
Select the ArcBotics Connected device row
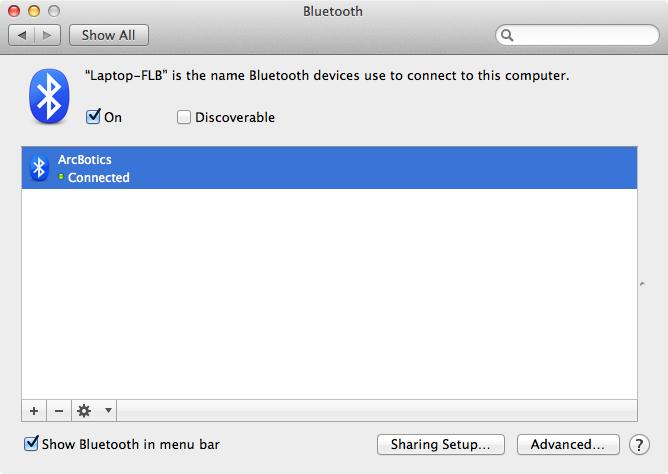(329, 168)
